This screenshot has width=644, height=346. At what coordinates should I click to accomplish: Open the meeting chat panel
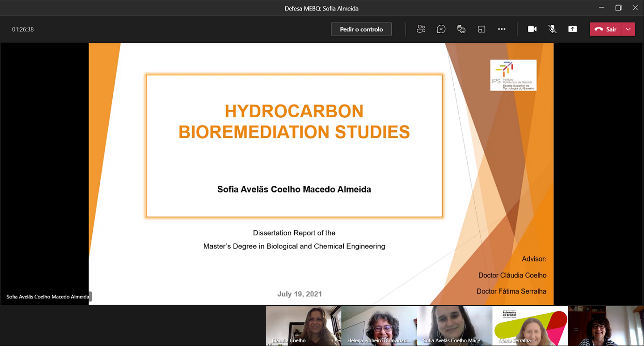tap(441, 29)
